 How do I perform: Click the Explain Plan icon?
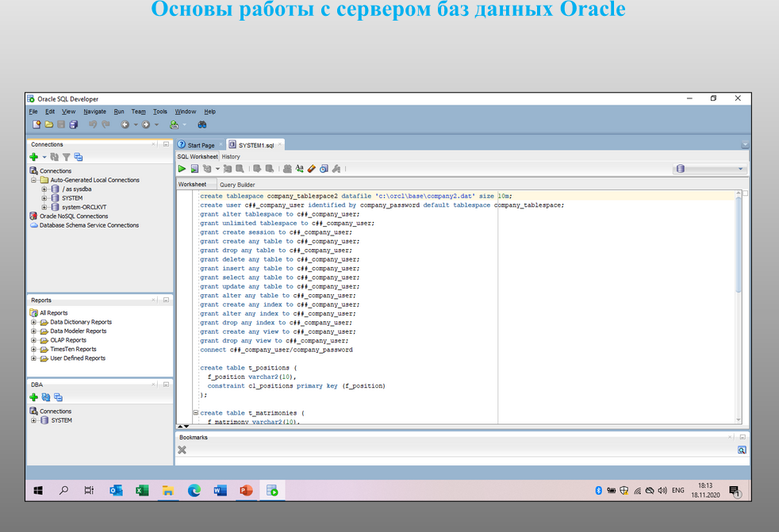tap(207, 169)
